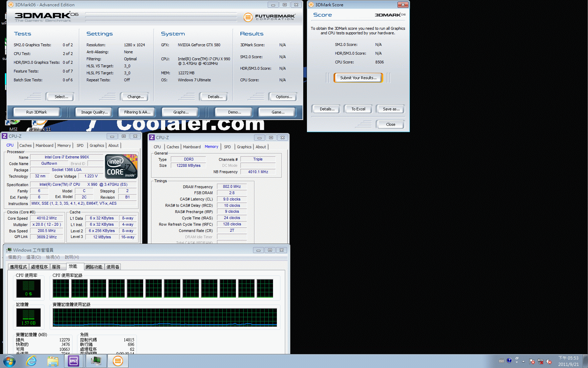Open Windows Explorer folder on taskbar
This screenshot has height=368, width=588.
tap(53, 361)
